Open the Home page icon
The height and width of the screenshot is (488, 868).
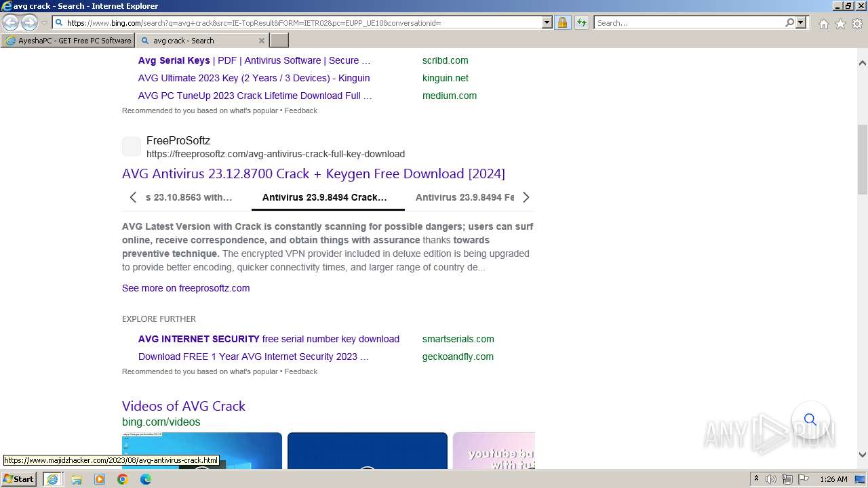[x=823, y=24]
